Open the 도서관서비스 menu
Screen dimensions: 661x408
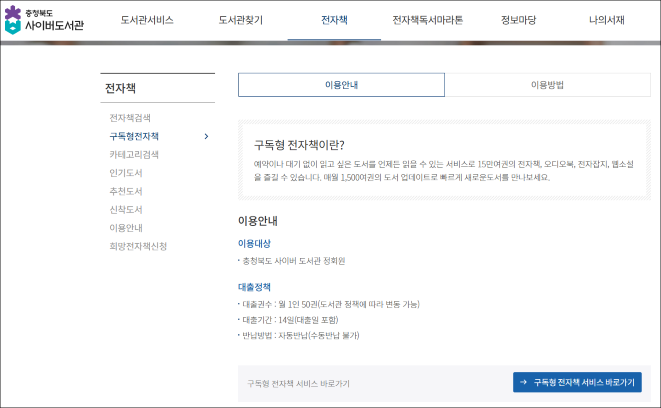pos(147,20)
